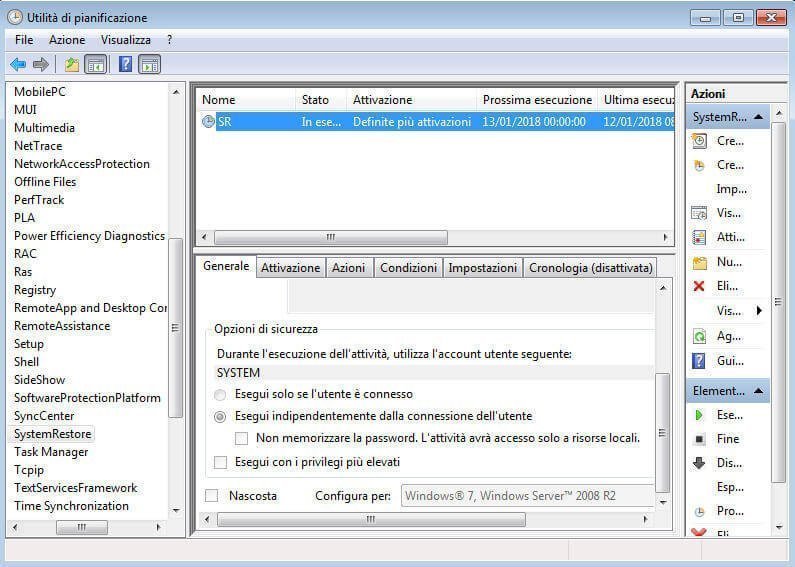Click the blue Back arrow in toolbar
Screen dimensions: 795x567
click(x=18, y=64)
